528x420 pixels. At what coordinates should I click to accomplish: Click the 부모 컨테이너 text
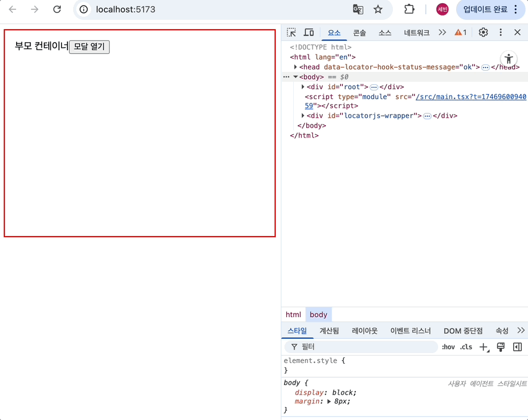pyautogui.click(x=42, y=46)
